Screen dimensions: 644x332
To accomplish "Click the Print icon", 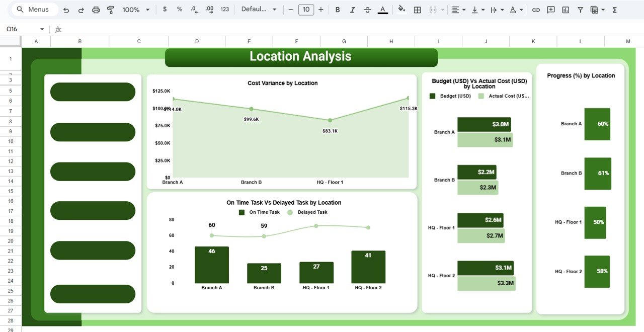I will [x=96, y=10].
